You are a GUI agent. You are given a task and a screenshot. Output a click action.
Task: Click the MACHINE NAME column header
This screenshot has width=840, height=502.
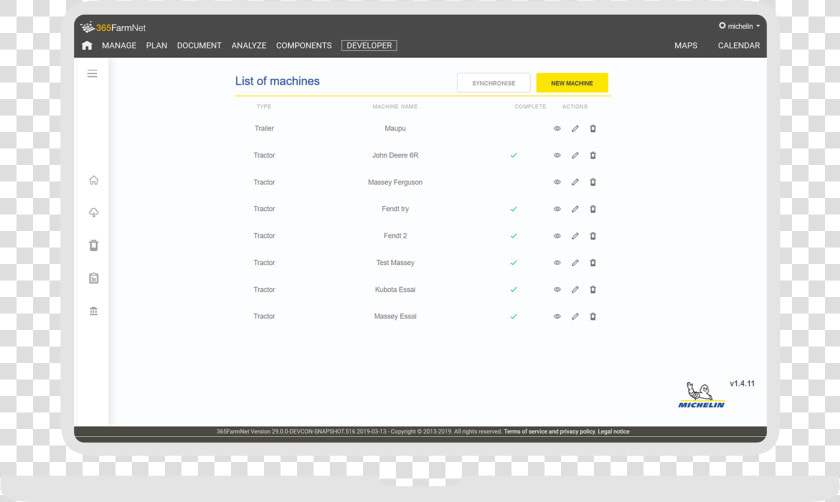[395, 107]
